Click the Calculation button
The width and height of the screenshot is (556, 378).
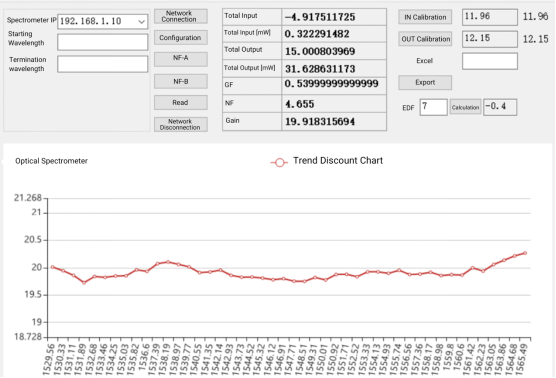pos(465,107)
